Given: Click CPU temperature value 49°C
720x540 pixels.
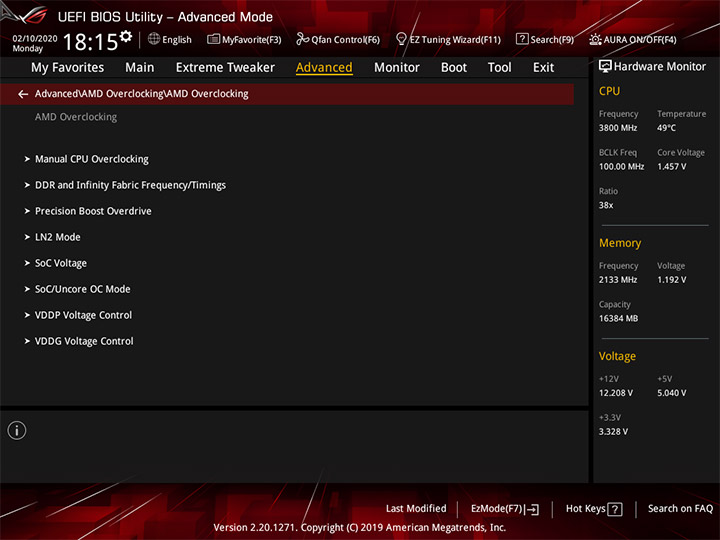Looking at the screenshot, I should [x=666, y=128].
